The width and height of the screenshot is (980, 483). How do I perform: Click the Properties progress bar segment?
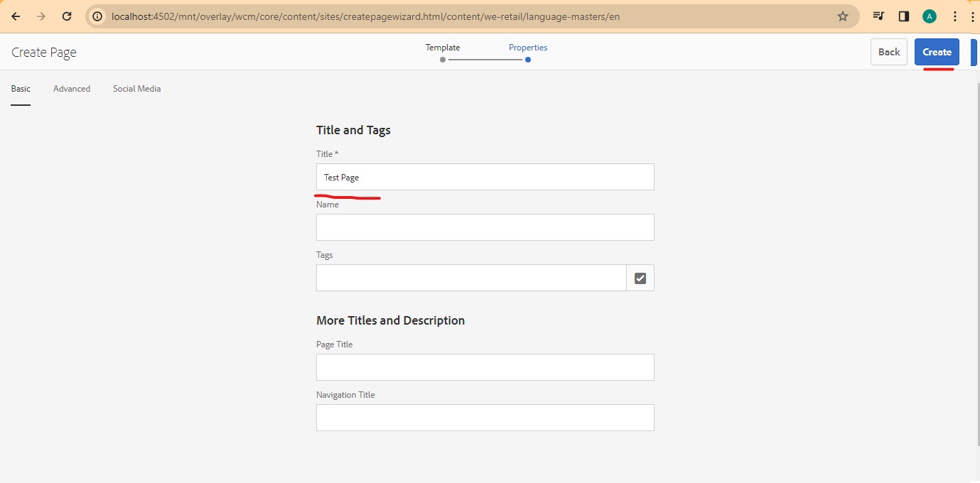[485, 60]
